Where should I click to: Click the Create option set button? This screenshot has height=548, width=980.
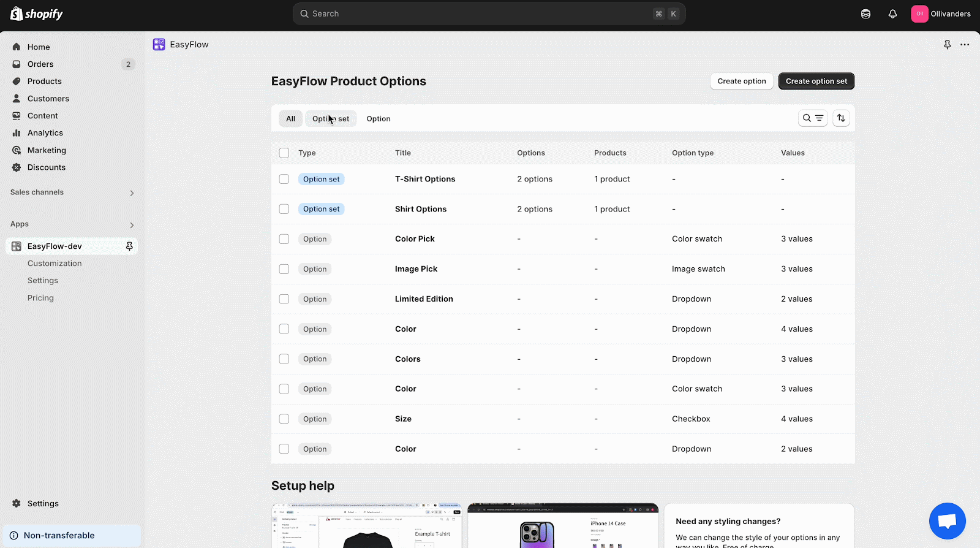[x=816, y=81]
